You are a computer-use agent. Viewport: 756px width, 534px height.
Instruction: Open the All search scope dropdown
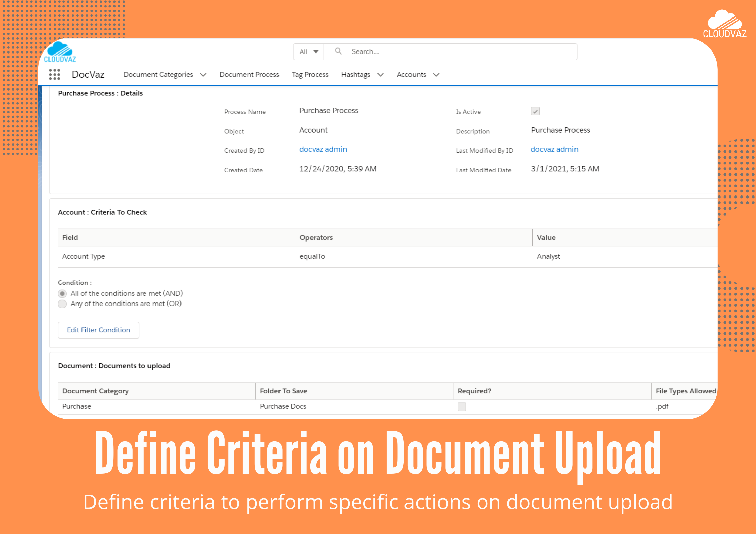point(307,51)
